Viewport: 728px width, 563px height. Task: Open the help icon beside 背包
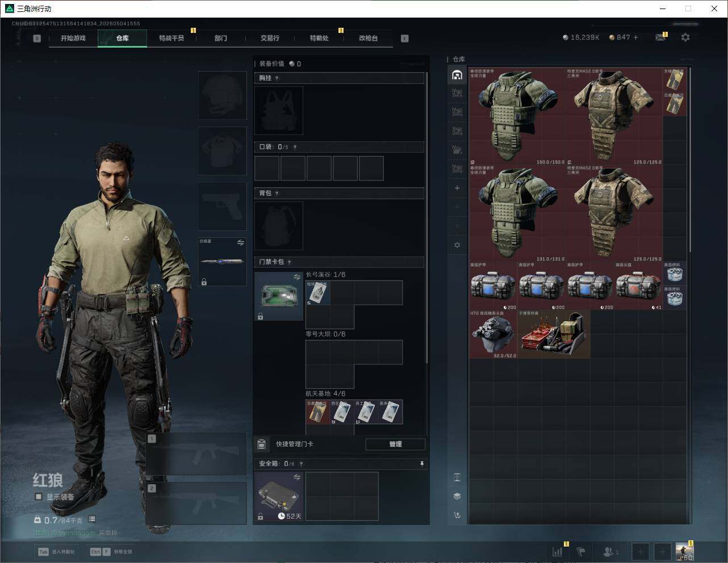(x=277, y=194)
